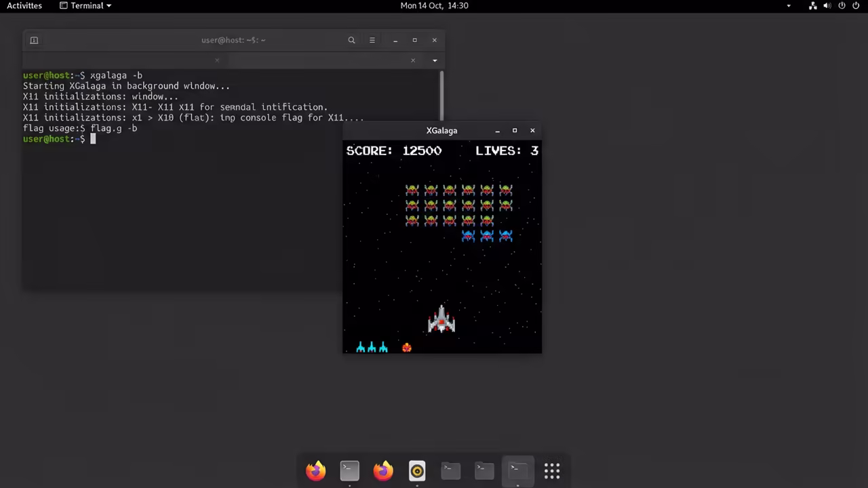The image size is (868, 488).
Task: Launch Rhythmbox from the dock
Action: (x=417, y=470)
